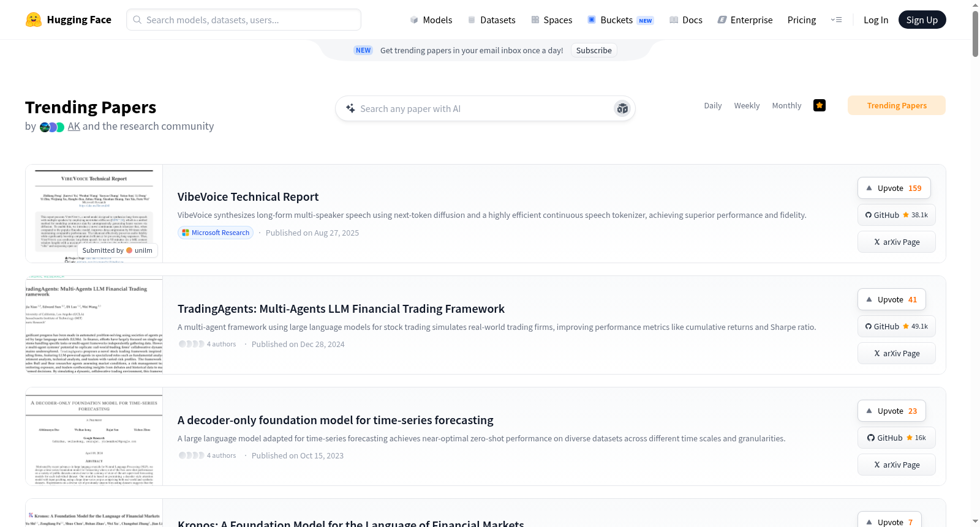980x527 pixels.
Task: Go to the Pricing page
Action: [802, 20]
